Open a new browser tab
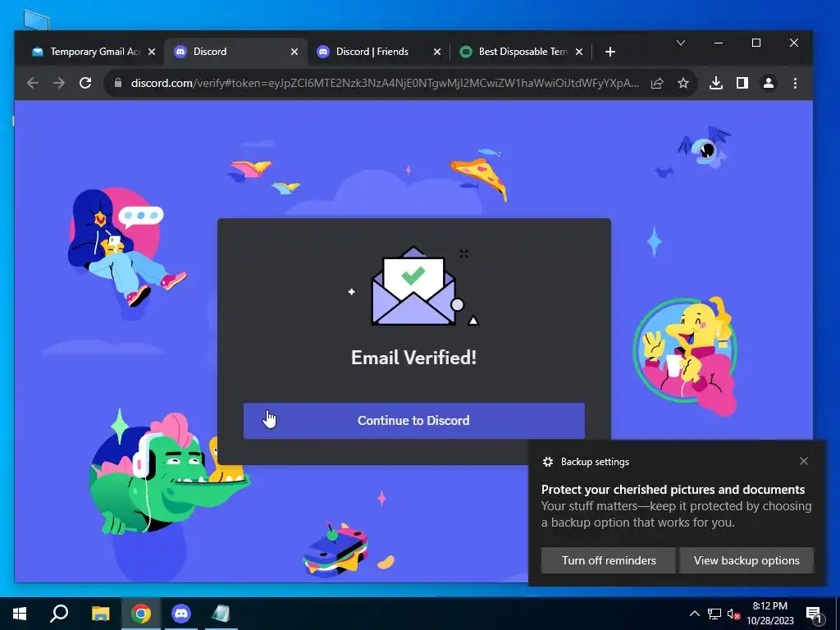Image resolution: width=840 pixels, height=630 pixels. [609, 52]
